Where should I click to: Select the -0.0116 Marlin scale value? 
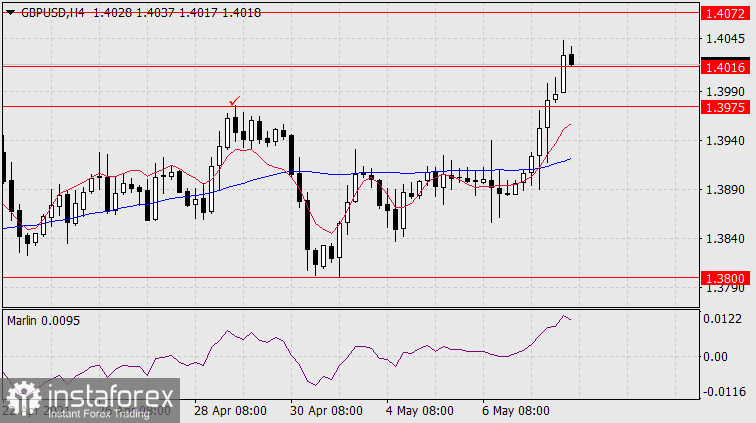pos(722,393)
